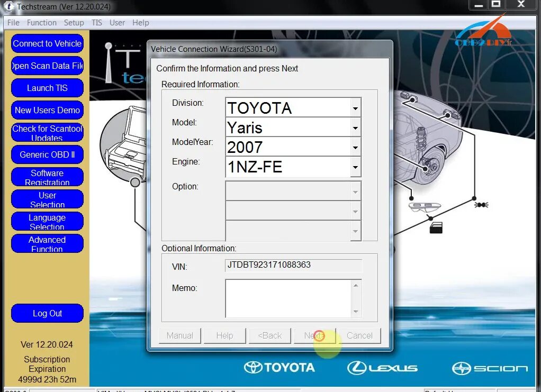Expand the Model dropdown arrow
This screenshot has height=392, width=541.
coord(355,128)
